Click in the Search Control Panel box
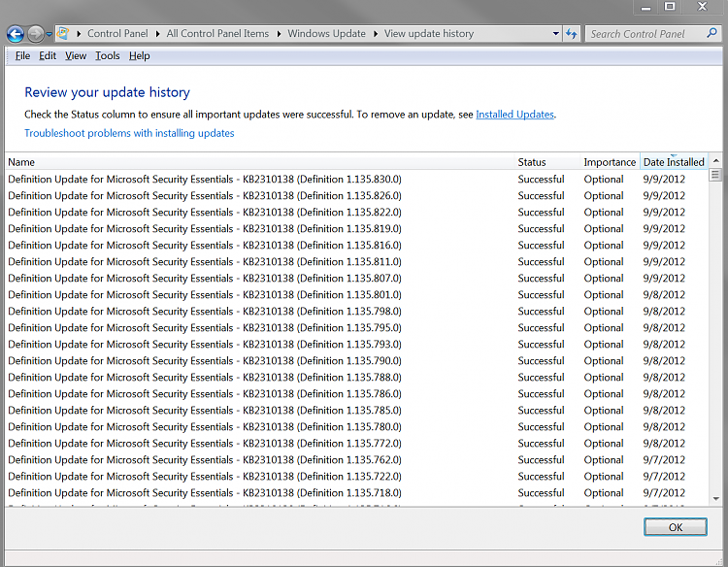 tap(645, 33)
